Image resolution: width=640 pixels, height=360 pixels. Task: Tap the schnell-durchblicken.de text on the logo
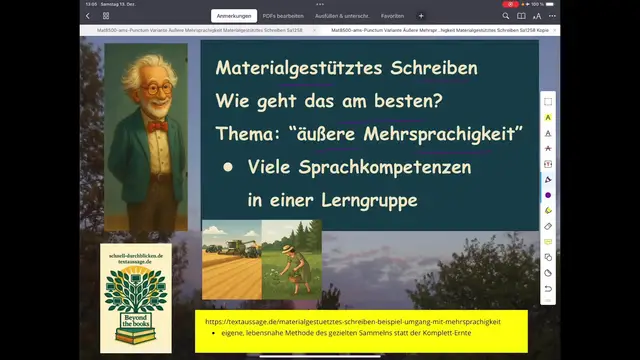(136, 256)
